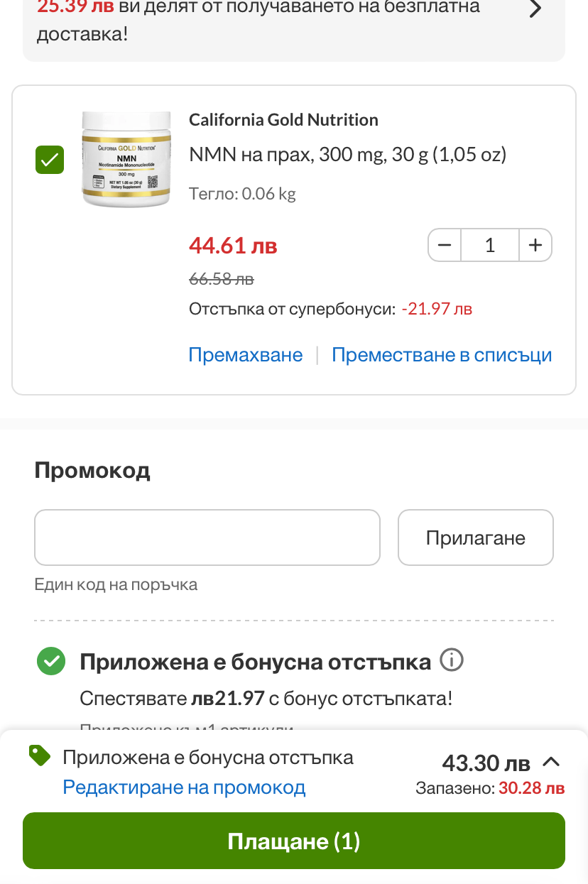Screen dimensions: 588x884
Task: Select Преместване в списъци link
Action: 442,355
